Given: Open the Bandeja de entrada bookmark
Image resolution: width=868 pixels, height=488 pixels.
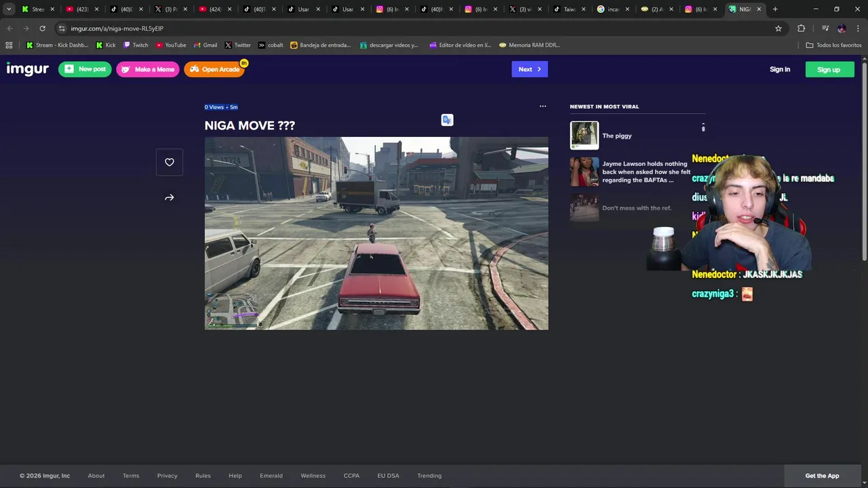Looking at the screenshot, I should (x=321, y=45).
